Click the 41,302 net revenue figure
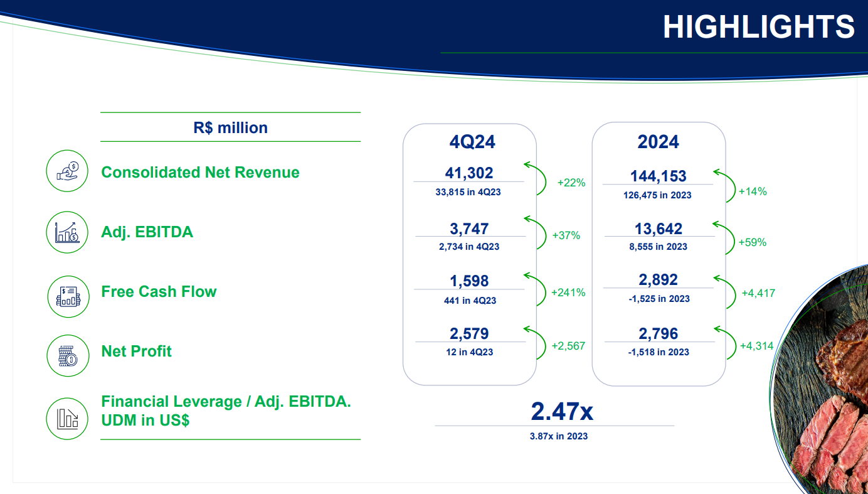 point(469,173)
